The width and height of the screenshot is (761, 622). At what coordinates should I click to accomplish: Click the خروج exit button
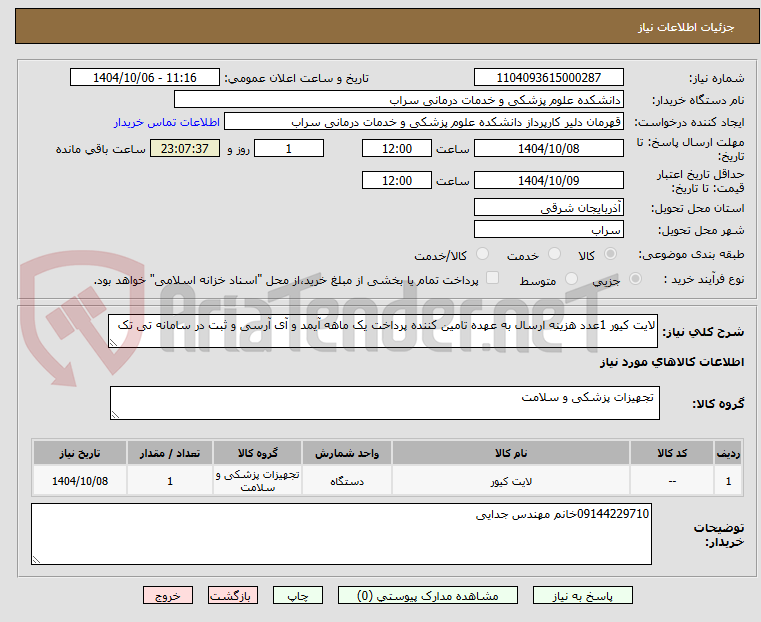coord(168,595)
